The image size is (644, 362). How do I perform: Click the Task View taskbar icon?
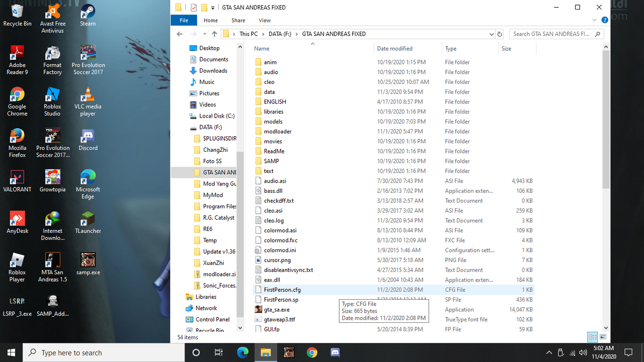point(219,352)
